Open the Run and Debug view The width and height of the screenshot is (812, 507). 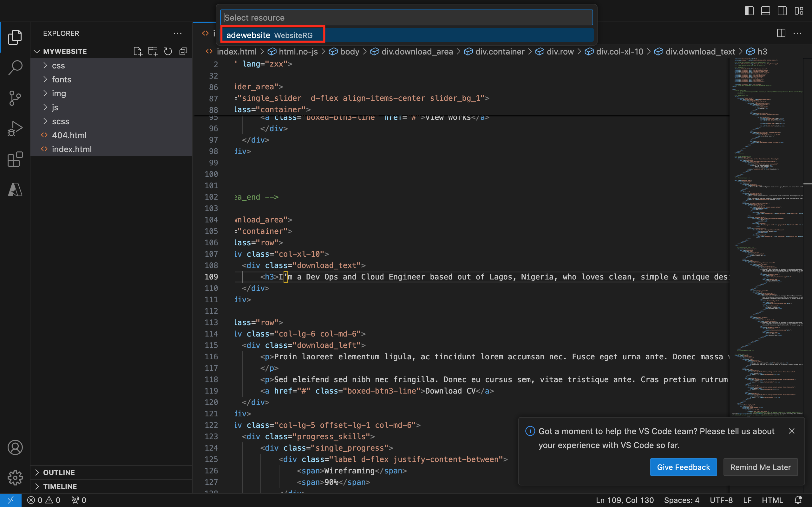(15, 128)
